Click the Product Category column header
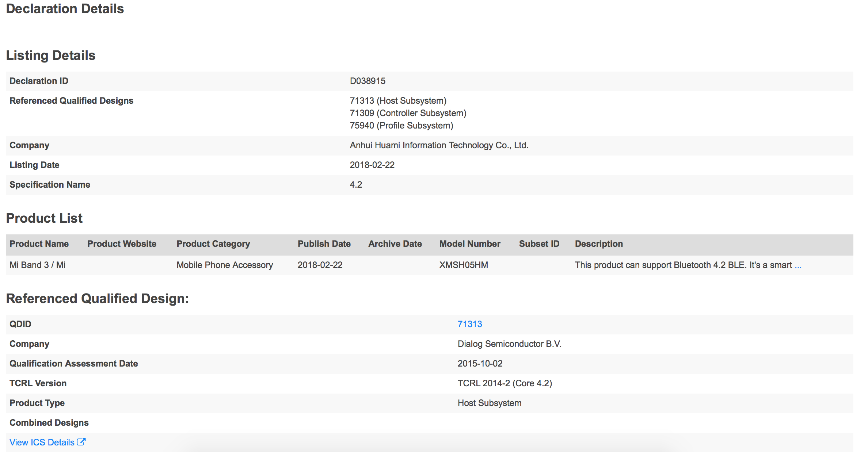 (x=213, y=244)
